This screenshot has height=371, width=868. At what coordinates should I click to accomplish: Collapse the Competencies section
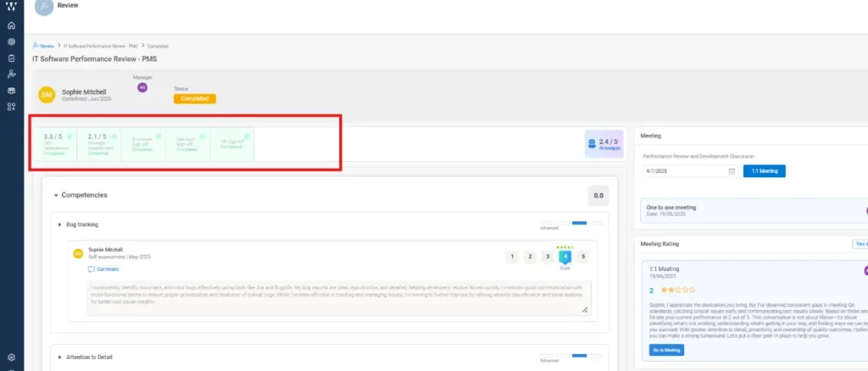point(56,195)
